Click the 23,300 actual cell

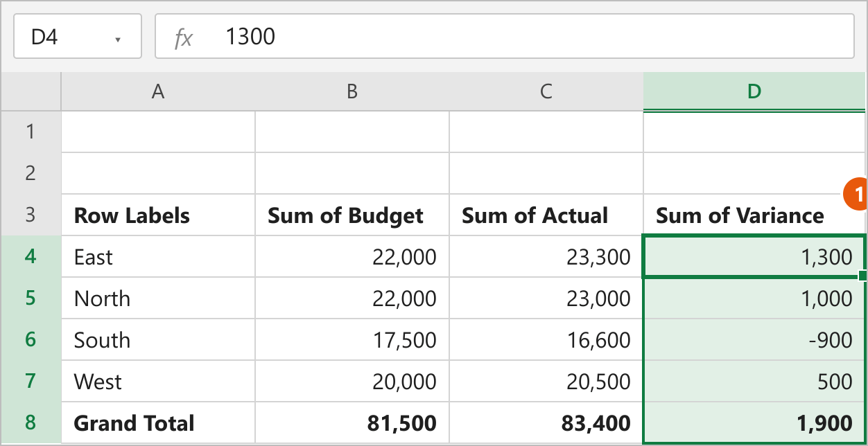point(546,256)
